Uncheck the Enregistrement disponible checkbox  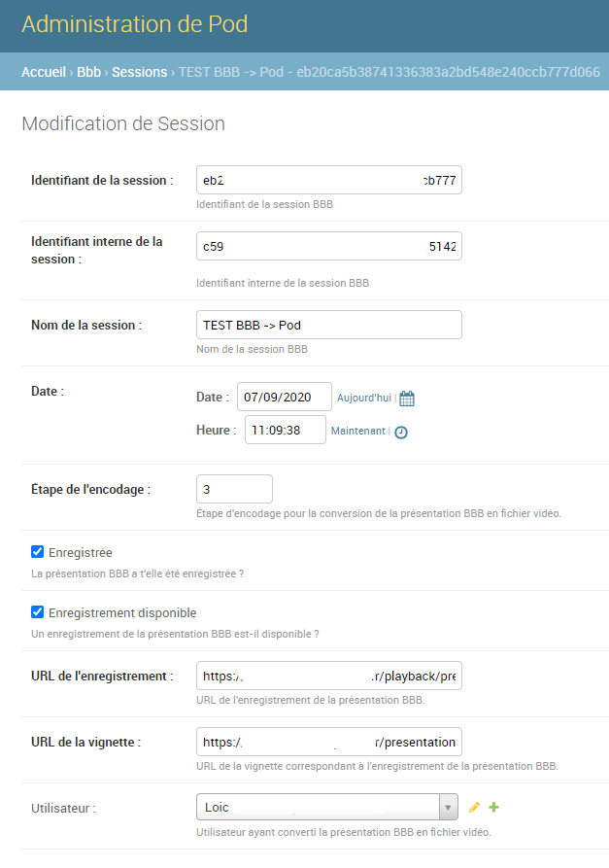[x=38, y=612]
